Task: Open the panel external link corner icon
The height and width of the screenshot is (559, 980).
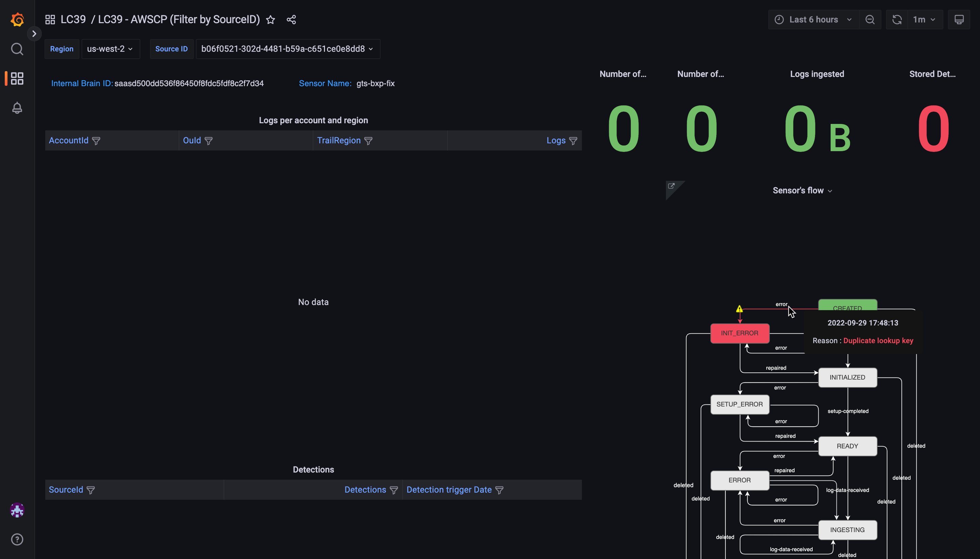Action: (671, 186)
